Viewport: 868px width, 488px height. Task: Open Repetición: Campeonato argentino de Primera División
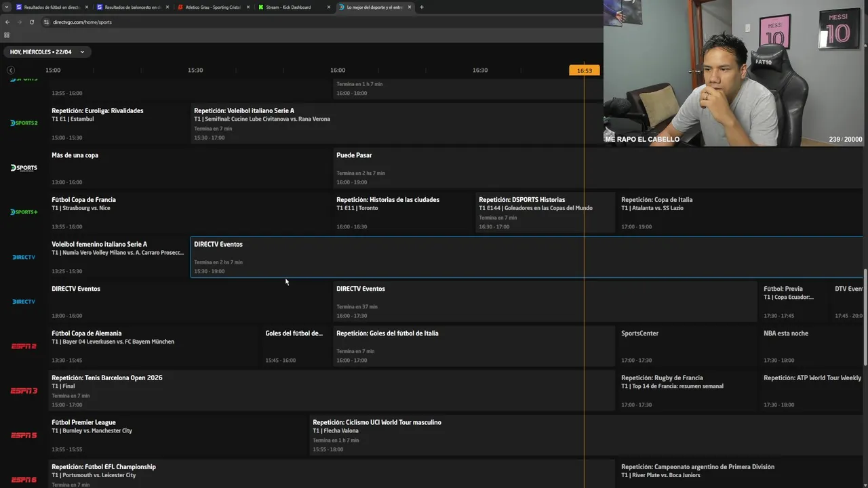coord(741,474)
